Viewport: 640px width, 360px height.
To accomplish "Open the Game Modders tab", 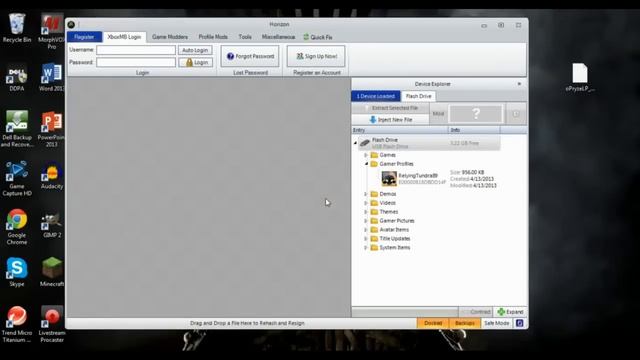I will click(170, 37).
